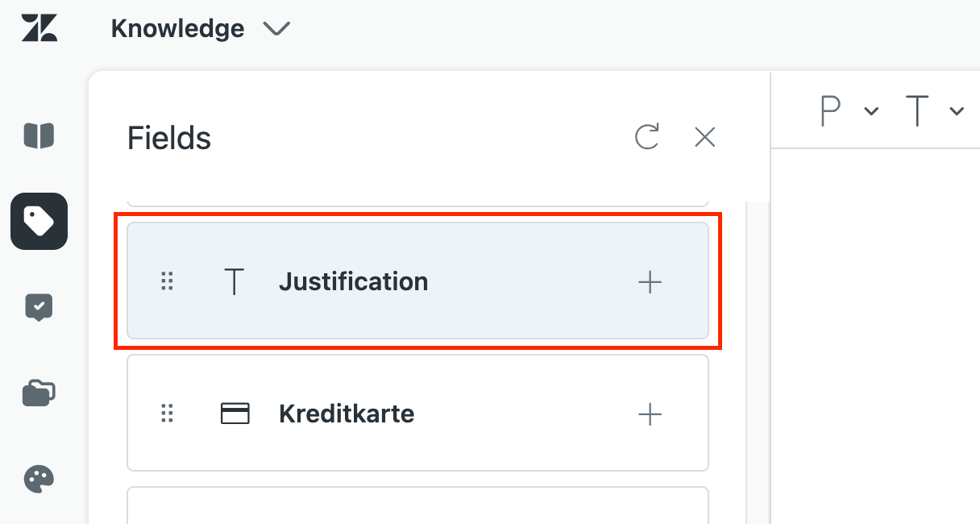Close the Fields panel
The image size is (980, 524).
705,138
